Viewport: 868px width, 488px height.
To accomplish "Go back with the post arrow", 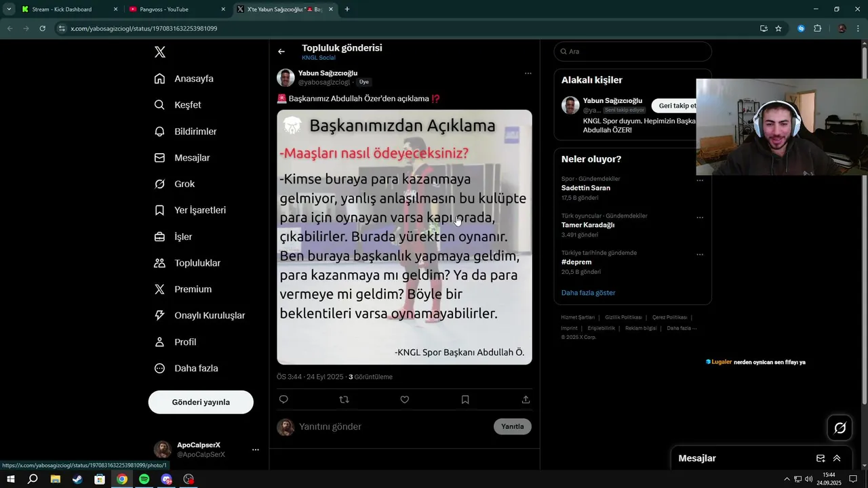I will [281, 52].
